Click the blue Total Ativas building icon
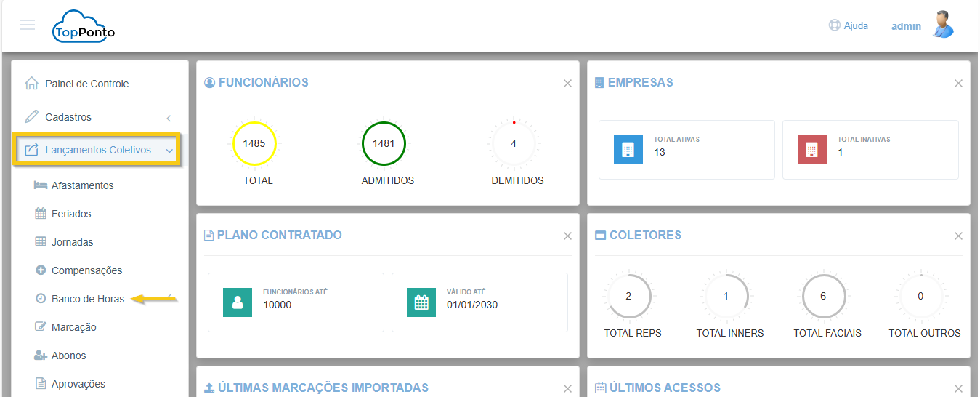 click(628, 150)
